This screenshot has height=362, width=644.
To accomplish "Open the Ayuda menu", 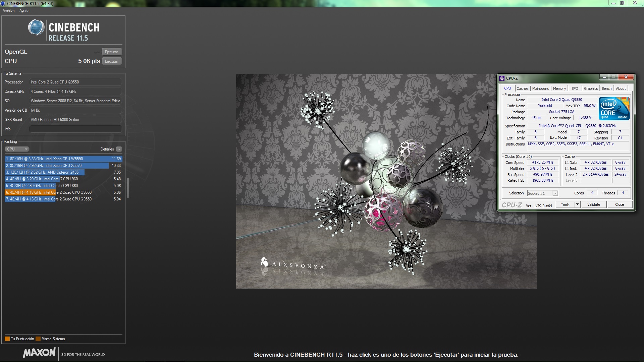I will tap(24, 11).
